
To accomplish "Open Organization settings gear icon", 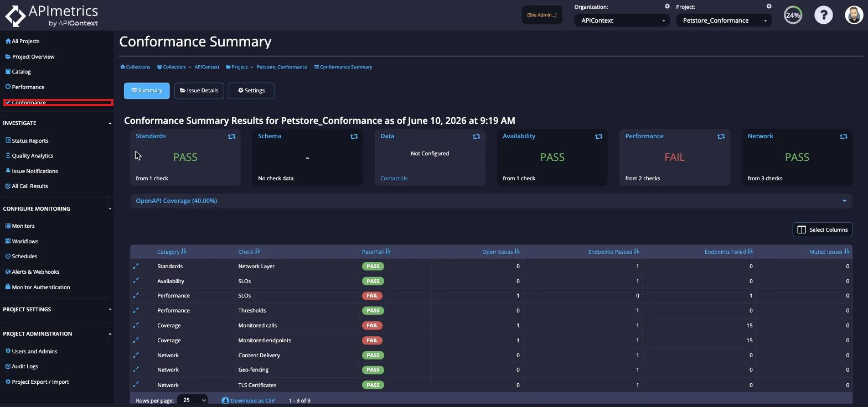I will pos(667,7).
